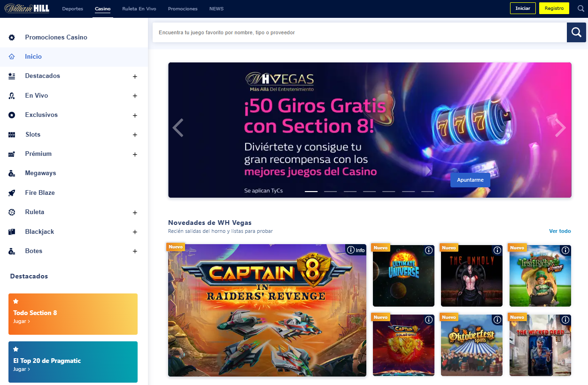
Task: Click the Fire Blaze rocket icon
Action: 12,193
